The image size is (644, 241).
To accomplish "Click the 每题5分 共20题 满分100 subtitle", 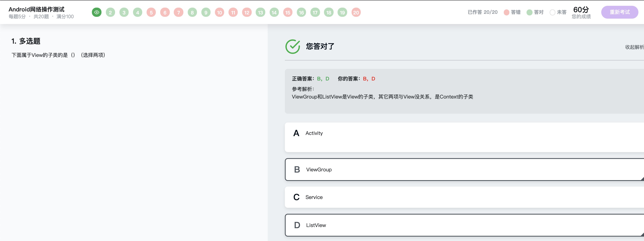I will coord(41,17).
